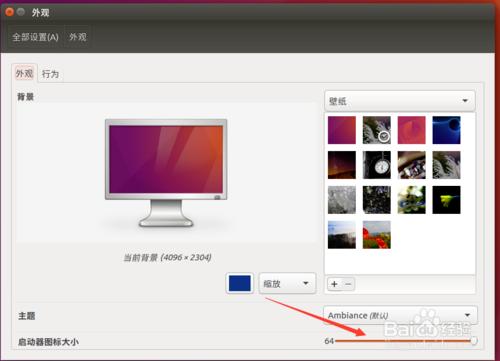This screenshot has height=361, width=500.
Task: Pick the dark night sky orange horizon wallpaper
Action: [342, 165]
